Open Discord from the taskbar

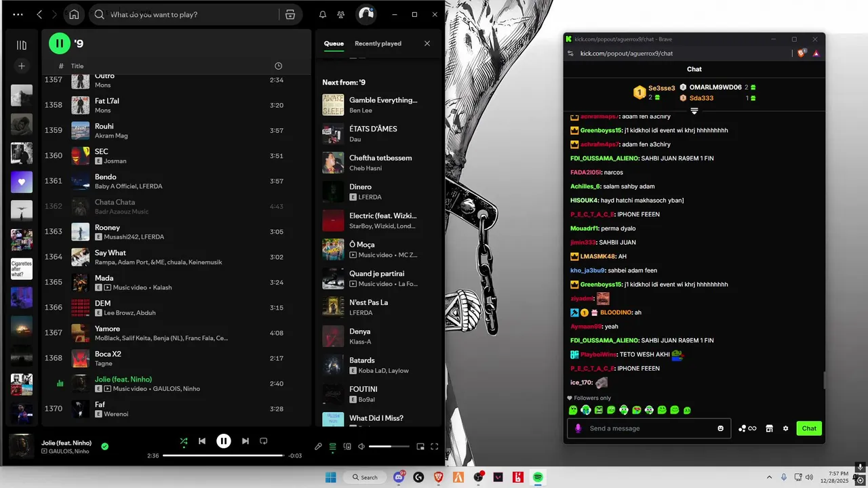pyautogui.click(x=399, y=477)
